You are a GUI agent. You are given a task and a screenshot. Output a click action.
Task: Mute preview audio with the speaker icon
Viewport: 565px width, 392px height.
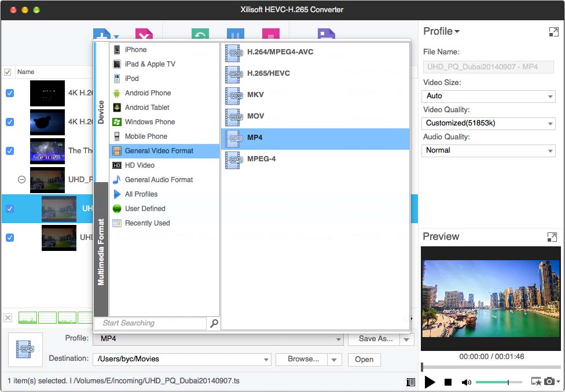(466, 382)
